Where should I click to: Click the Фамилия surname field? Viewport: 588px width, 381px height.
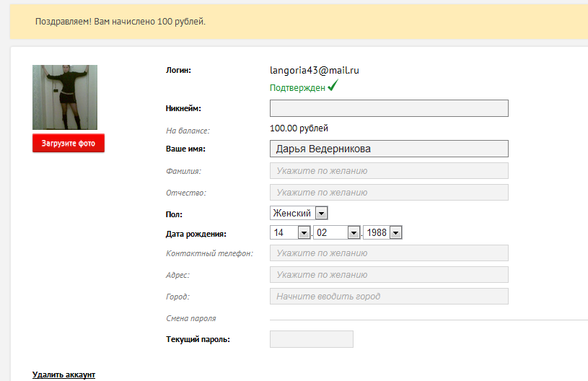point(389,171)
